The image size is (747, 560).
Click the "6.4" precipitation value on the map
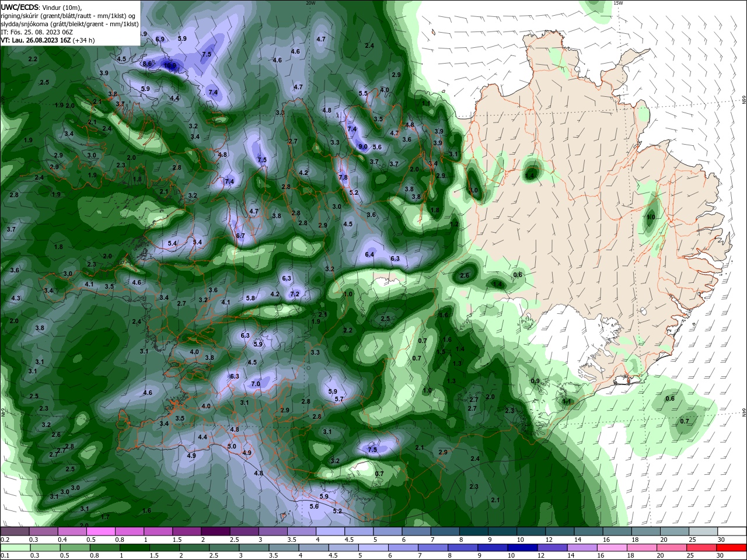click(369, 254)
